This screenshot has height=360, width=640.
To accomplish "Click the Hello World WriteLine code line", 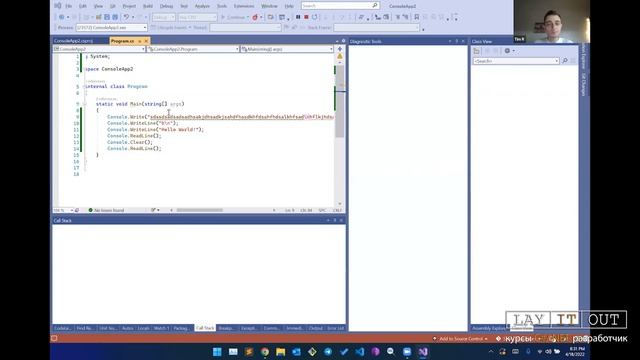I will [155, 129].
